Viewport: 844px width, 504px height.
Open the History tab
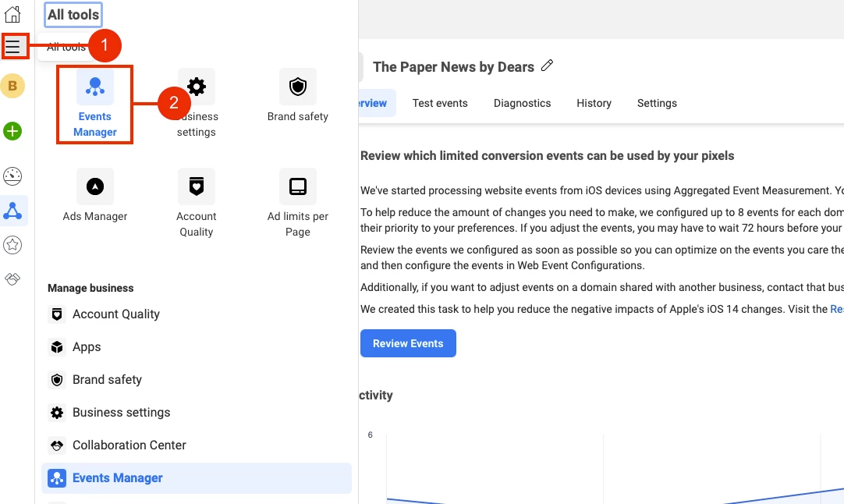594,103
